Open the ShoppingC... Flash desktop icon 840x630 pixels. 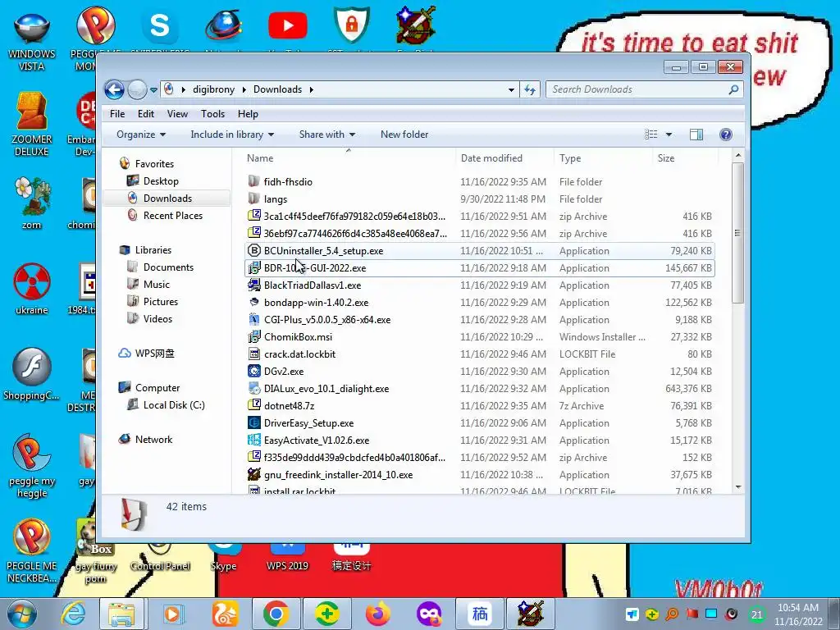pos(32,367)
